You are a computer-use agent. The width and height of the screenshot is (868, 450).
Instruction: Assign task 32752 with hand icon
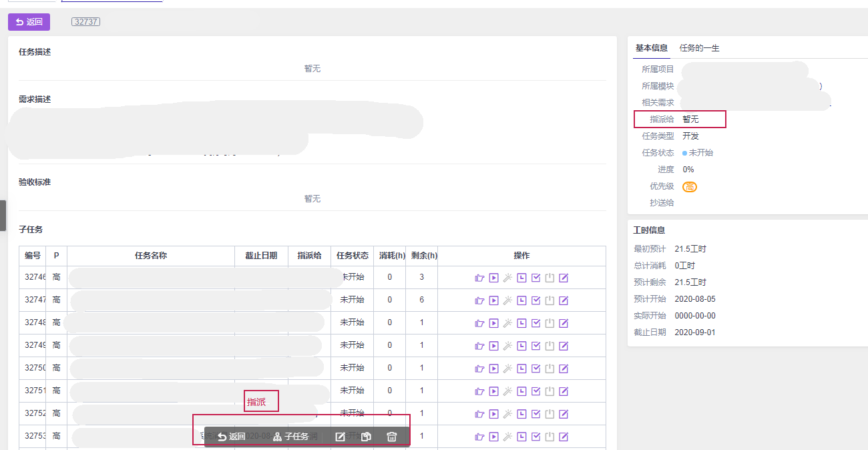479,414
